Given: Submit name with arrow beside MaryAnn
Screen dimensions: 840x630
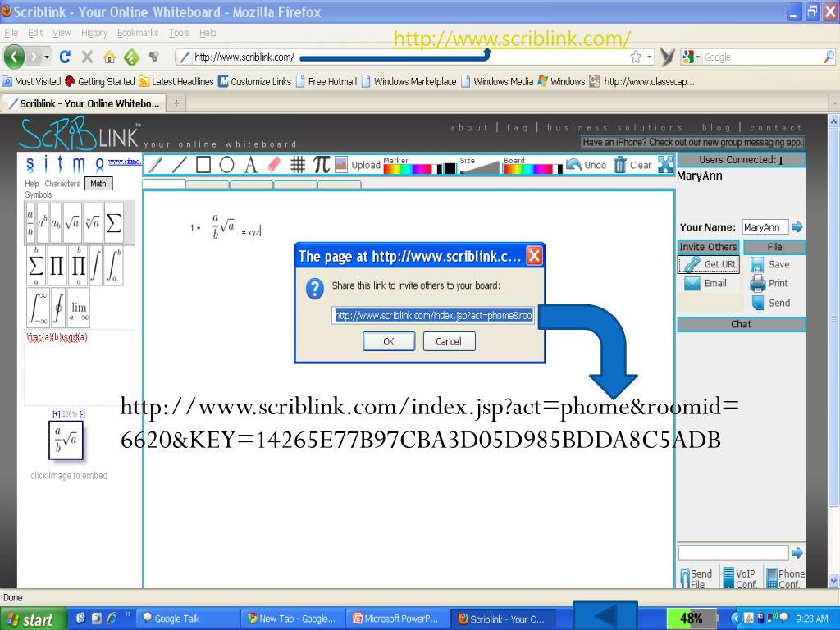Looking at the screenshot, I should (797, 226).
